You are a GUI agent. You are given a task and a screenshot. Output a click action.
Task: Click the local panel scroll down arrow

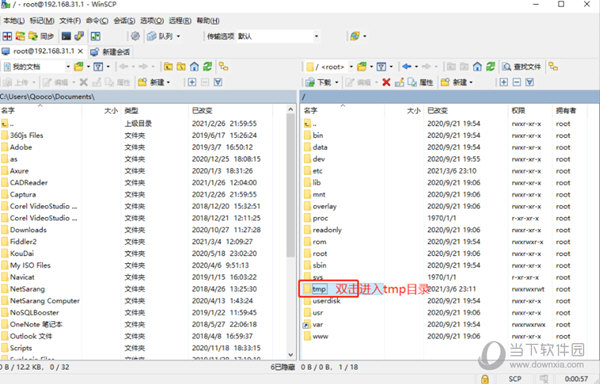click(x=291, y=355)
